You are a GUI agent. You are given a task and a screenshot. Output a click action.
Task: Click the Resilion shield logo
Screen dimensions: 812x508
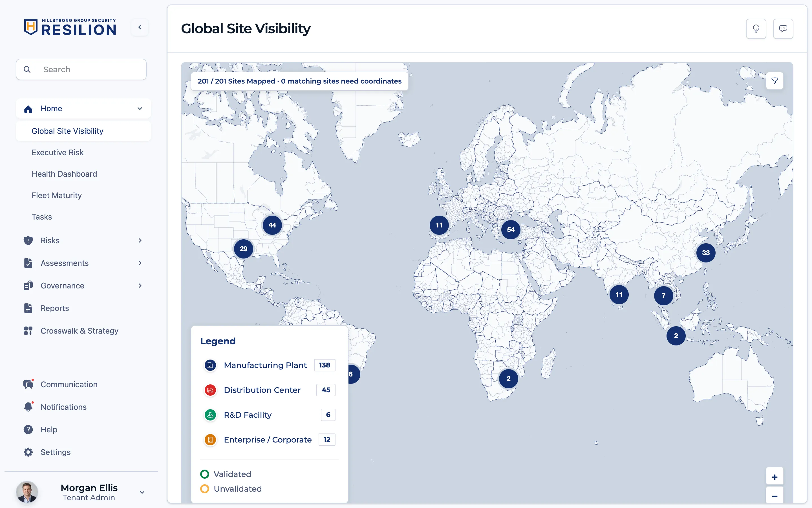click(x=30, y=27)
